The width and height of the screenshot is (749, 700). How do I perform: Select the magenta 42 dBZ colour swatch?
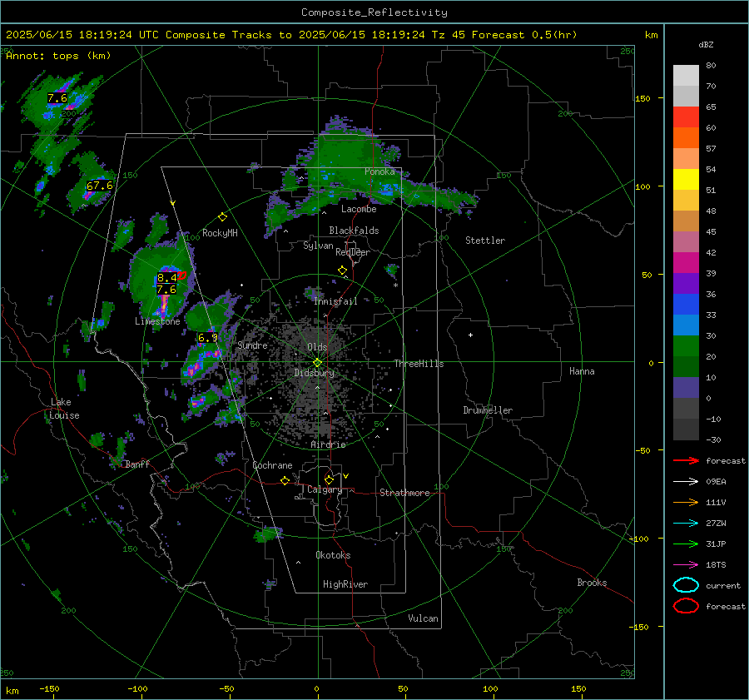686,262
